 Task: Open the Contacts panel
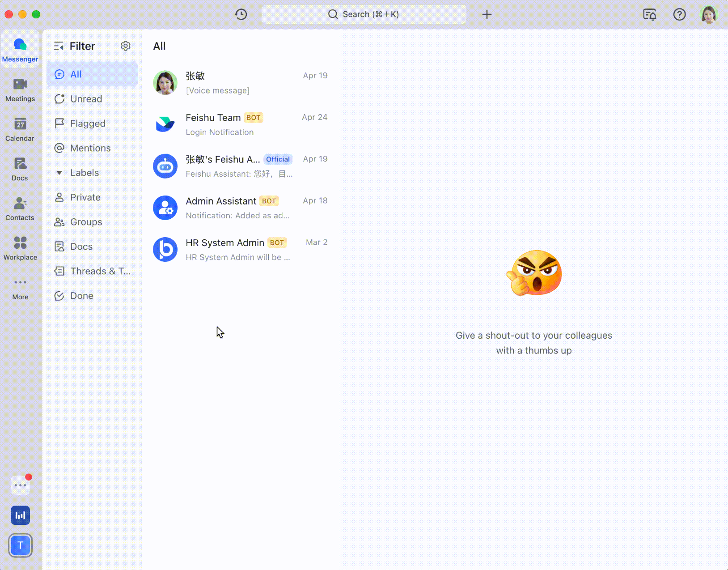[20, 208]
